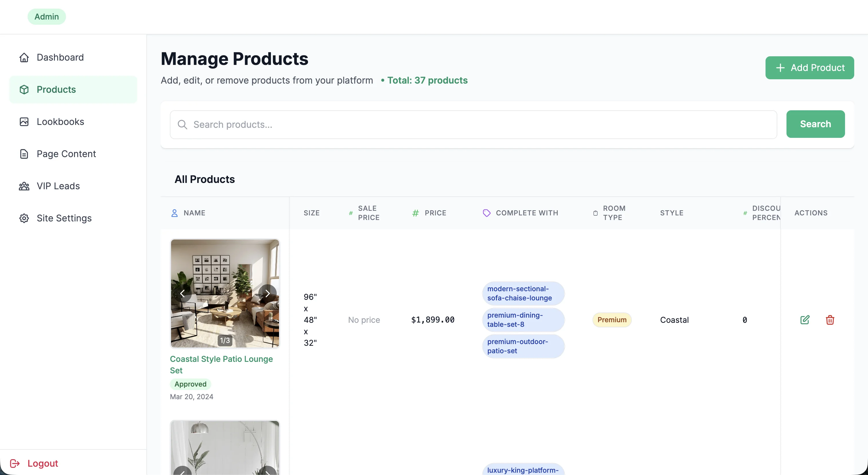This screenshot has width=868, height=475.
Task: Click the VIP Leads people icon
Action: click(x=24, y=186)
